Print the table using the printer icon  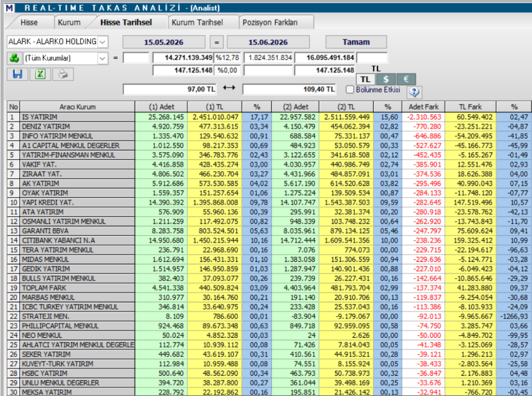point(63,74)
